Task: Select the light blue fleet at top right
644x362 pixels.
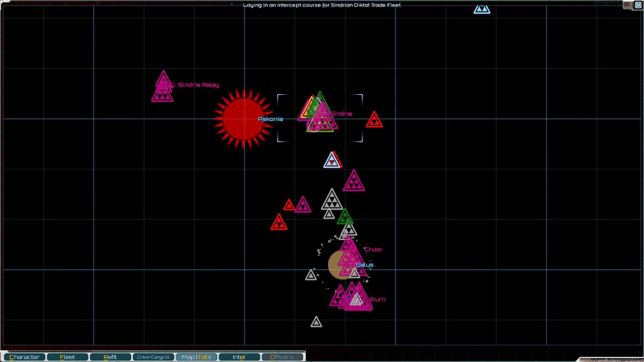Action: coord(482,9)
